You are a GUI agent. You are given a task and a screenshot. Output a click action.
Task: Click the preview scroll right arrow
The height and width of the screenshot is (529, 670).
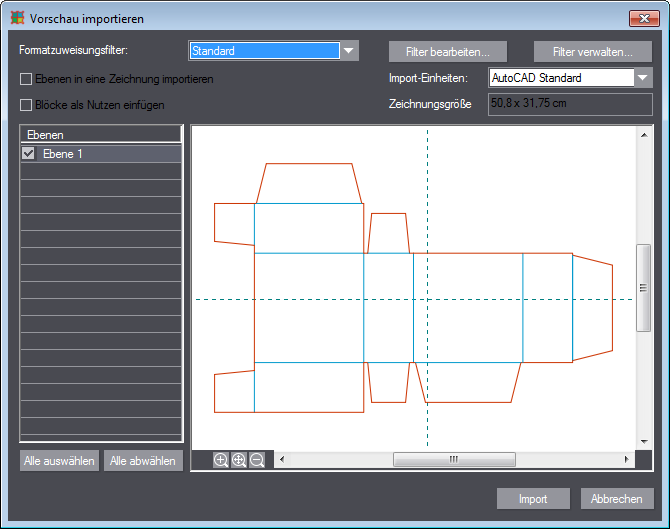point(626,460)
